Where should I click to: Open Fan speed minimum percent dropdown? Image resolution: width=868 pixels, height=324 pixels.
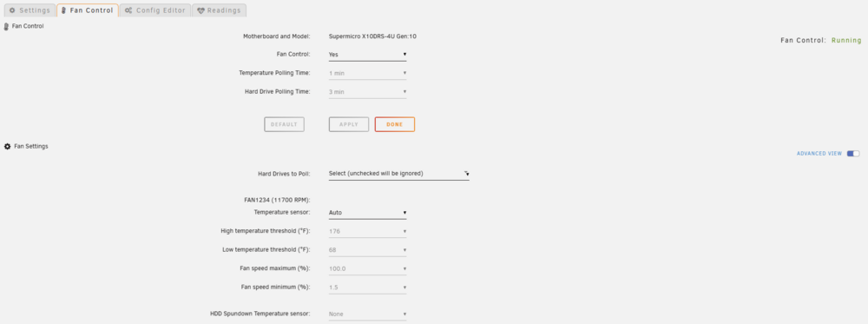(367, 288)
